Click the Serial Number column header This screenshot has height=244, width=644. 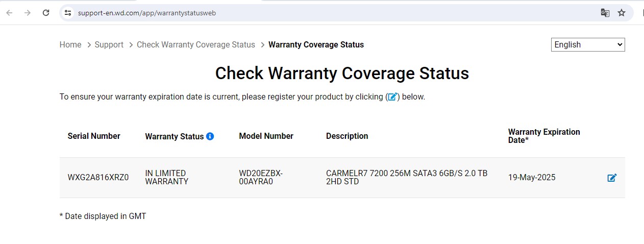pos(94,136)
